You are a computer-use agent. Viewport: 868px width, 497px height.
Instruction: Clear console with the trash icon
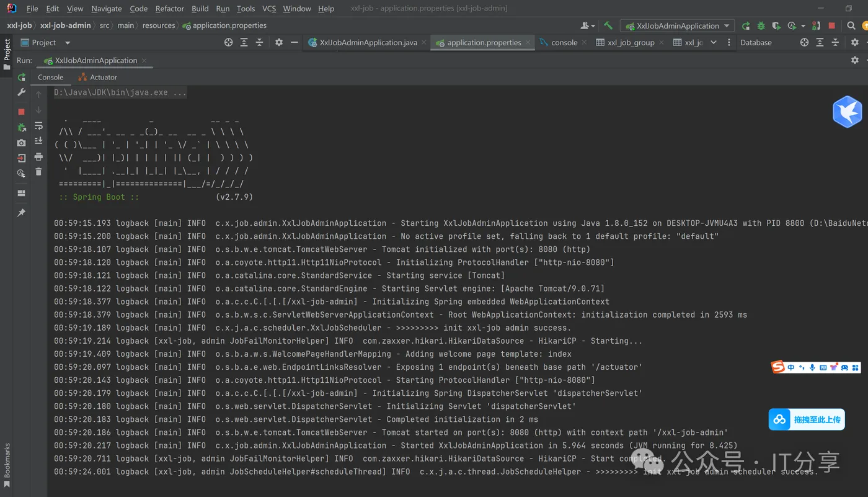point(38,172)
